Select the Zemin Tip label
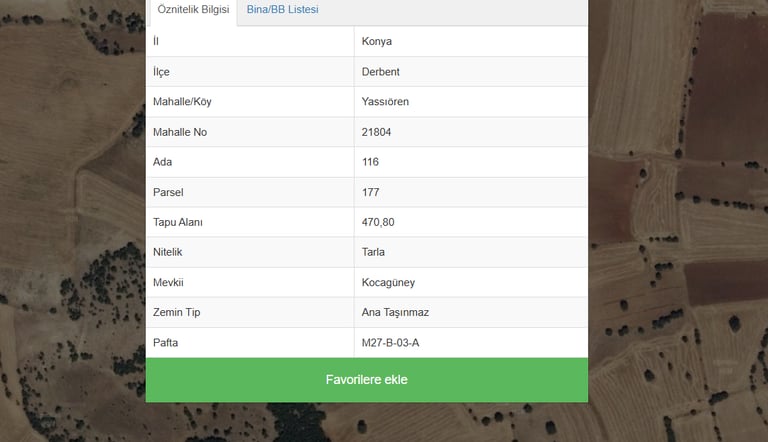 pyautogui.click(x=176, y=313)
